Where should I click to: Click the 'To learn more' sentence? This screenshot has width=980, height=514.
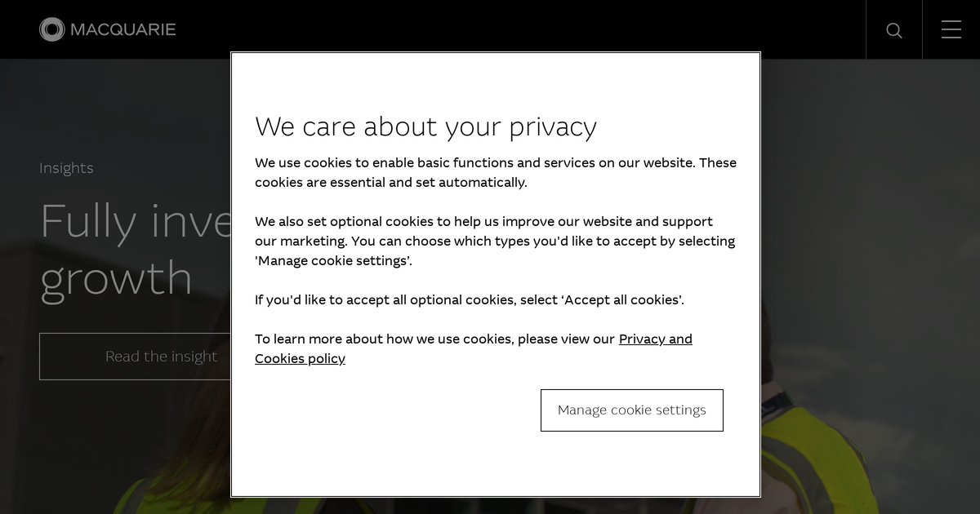point(434,339)
